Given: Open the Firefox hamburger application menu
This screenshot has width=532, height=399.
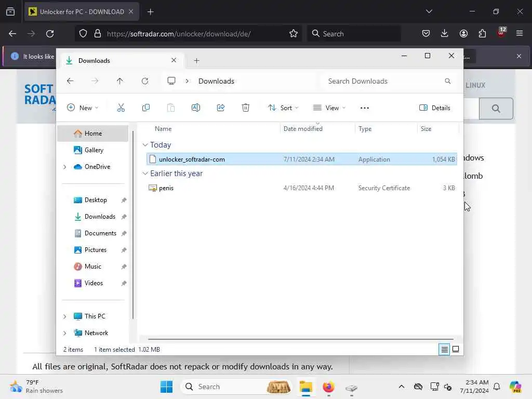Looking at the screenshot, I should 520,33.
